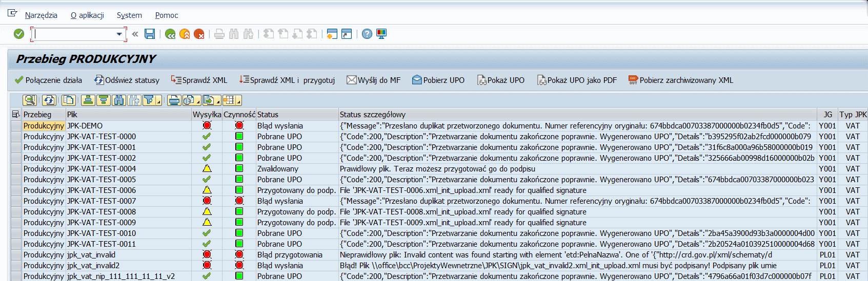Click the green checkmark for JPK-VAT-TEST-0010

(x=207, y=233)
